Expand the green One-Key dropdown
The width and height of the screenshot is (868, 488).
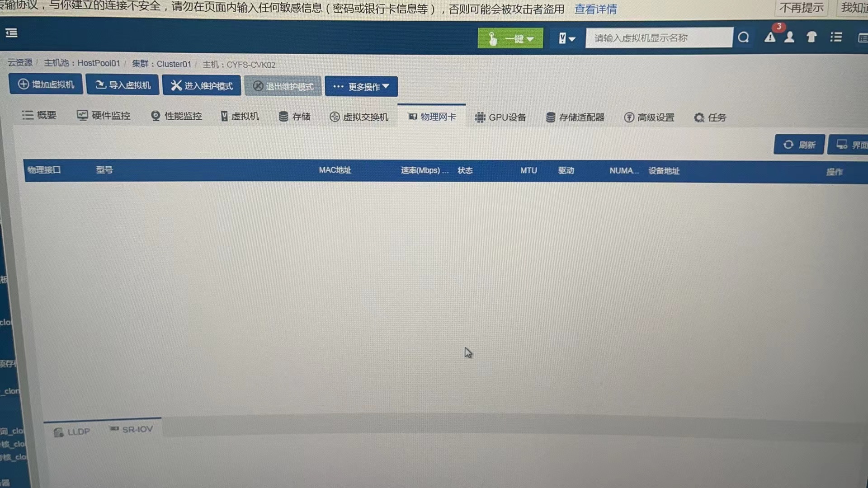[510, 39]
